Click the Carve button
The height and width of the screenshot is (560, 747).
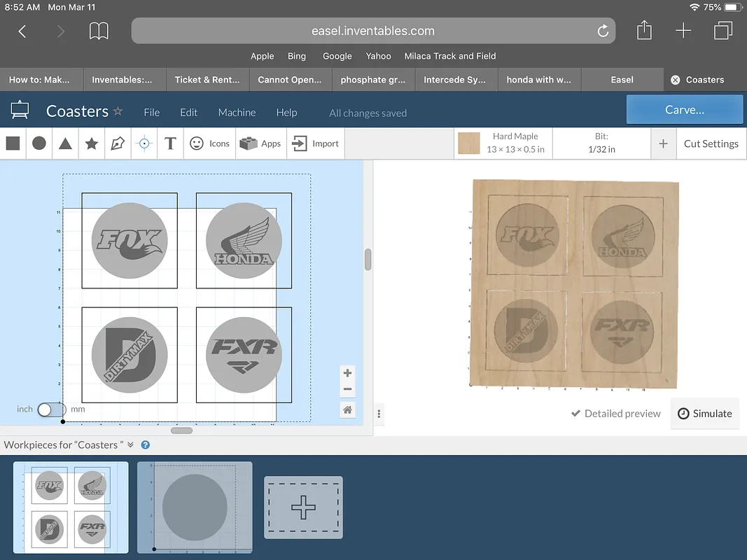pos(684,110)
